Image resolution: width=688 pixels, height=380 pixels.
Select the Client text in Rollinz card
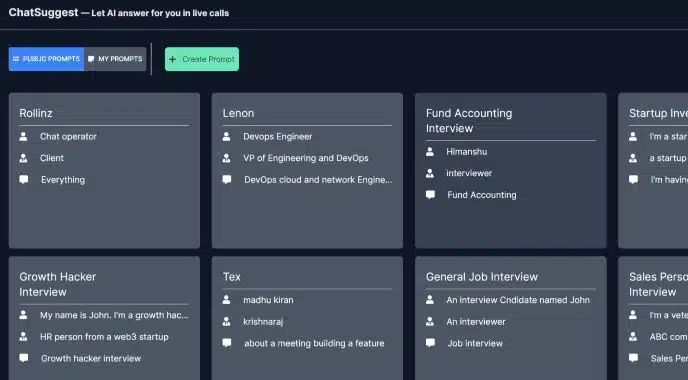click(x=52, y=158)
